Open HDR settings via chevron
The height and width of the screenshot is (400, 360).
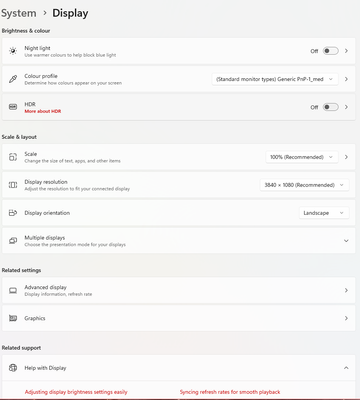point(346,107)
